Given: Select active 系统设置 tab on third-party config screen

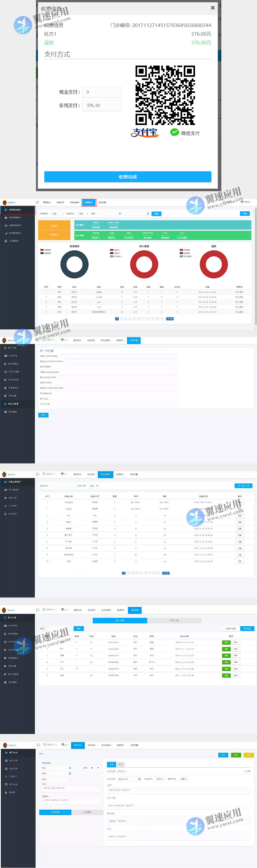Looking at the screenshot, I should click(134, 340).
